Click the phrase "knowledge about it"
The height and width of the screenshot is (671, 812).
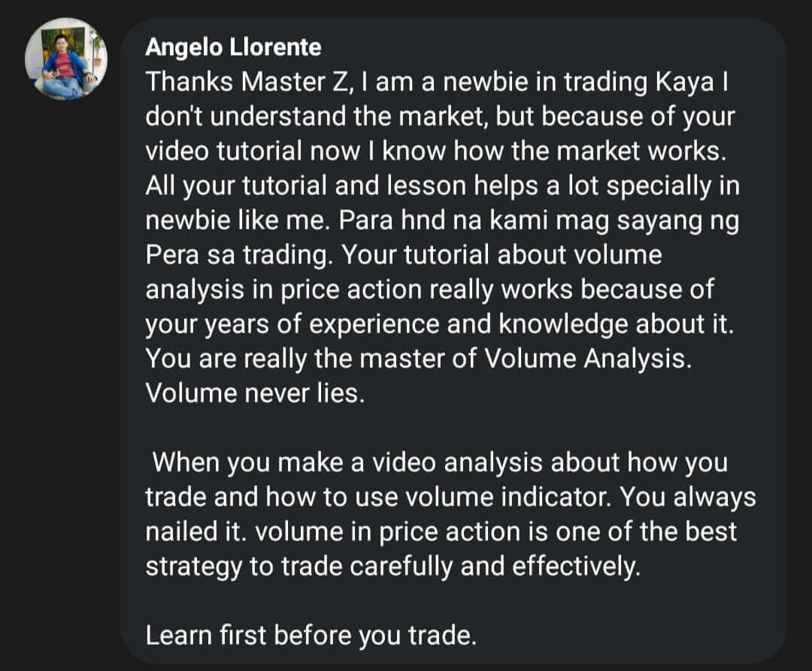click(615, 324)
